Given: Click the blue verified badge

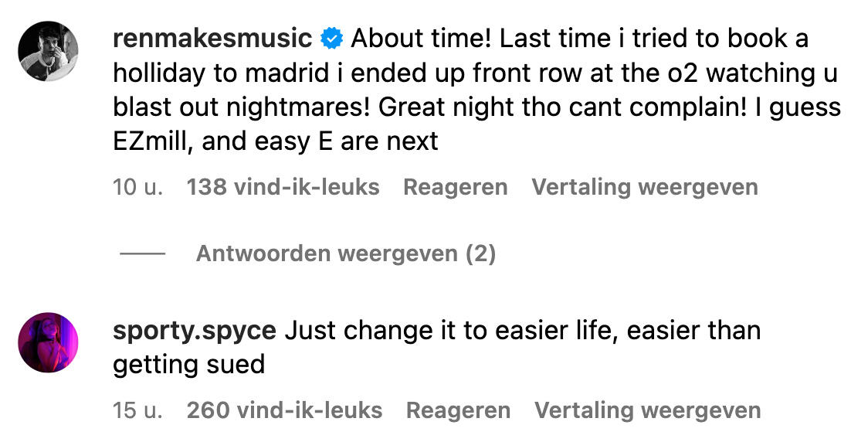Looking at the screenshot, I should pos(332,38).
